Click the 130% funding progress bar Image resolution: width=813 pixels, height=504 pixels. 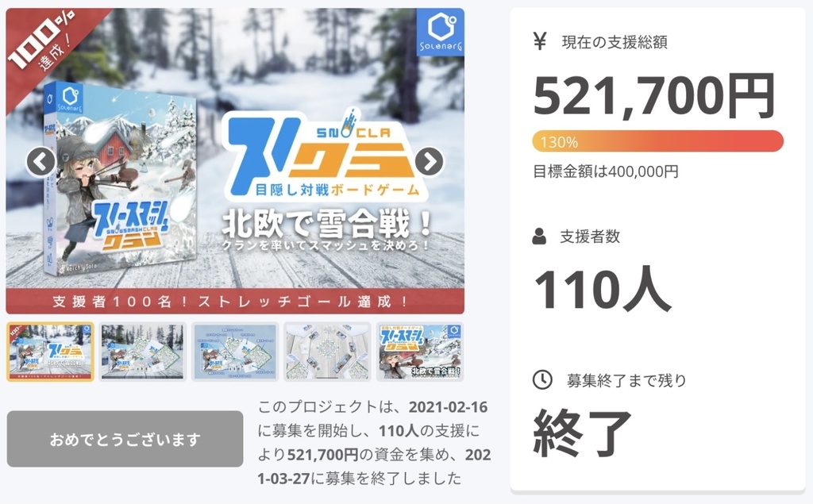(657, 141)
